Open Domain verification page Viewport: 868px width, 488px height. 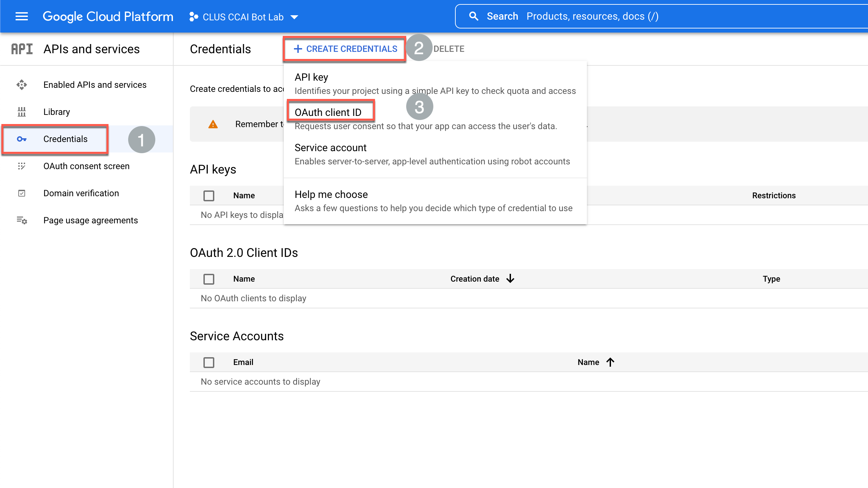click(x=81, y=193)
